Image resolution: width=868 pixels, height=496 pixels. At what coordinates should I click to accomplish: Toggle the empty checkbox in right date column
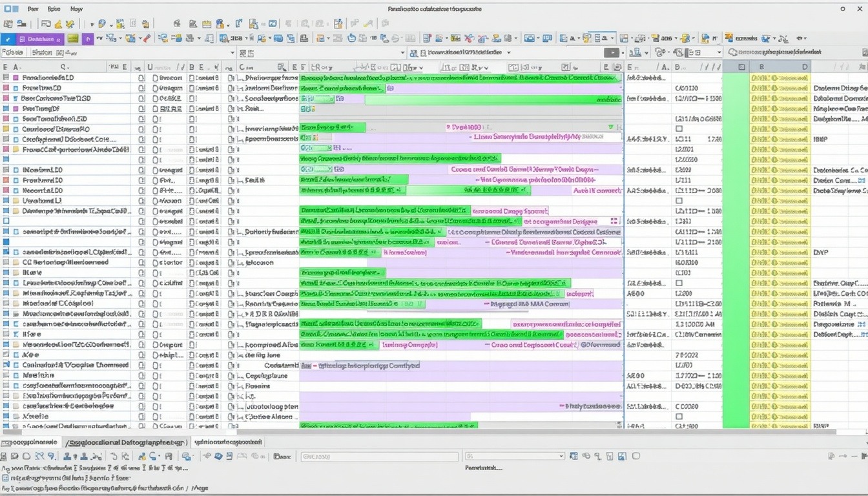point(679,129)
